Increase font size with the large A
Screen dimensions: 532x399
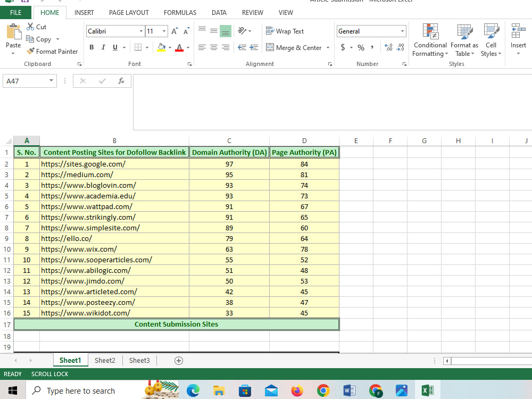(174, 31)
